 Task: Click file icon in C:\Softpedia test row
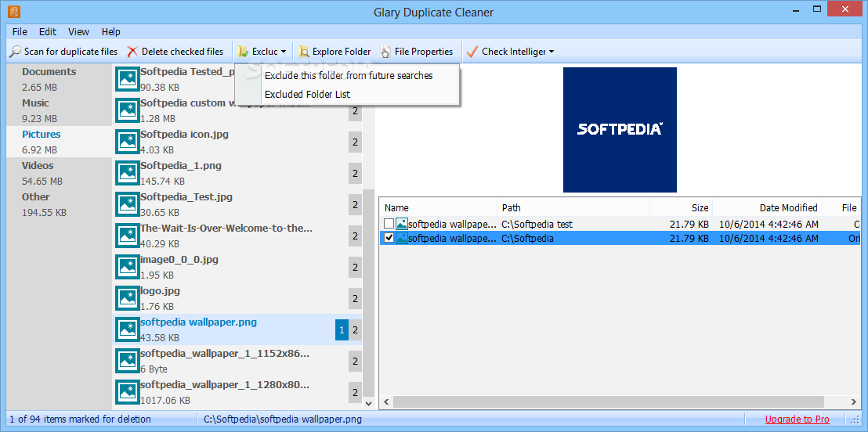click(x=402, y=224)
